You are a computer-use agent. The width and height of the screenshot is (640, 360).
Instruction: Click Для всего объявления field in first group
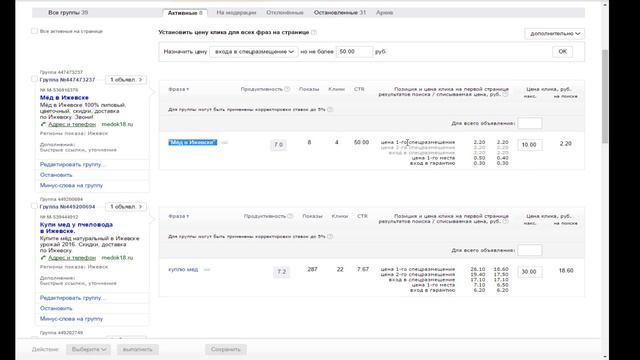(530, 123)
